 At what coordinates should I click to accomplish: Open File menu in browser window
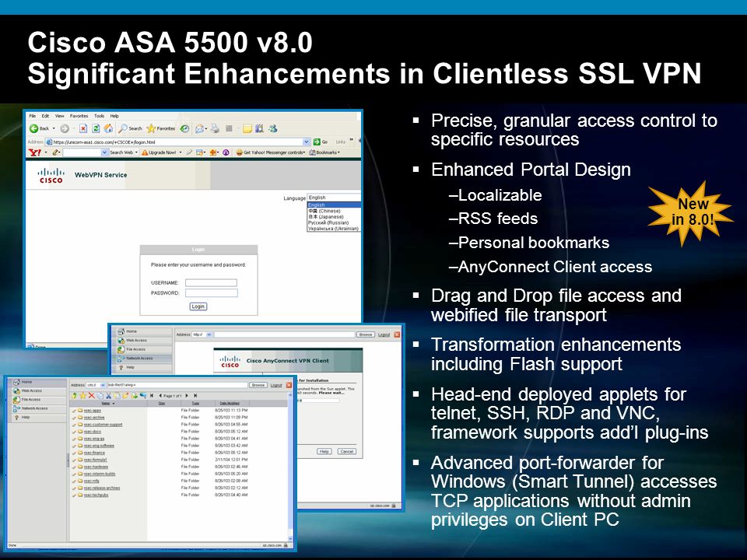pyautogui.click(x=33, y=116)
